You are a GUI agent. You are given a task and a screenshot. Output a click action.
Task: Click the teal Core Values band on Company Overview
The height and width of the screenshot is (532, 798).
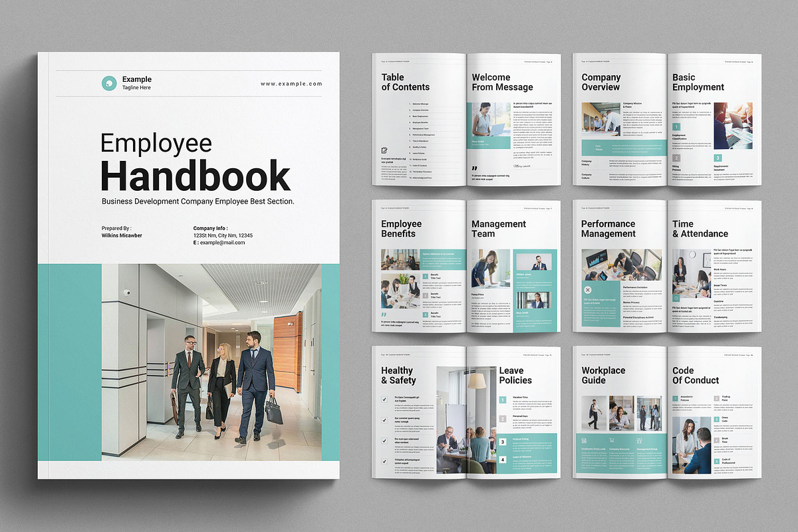(624, 148)
